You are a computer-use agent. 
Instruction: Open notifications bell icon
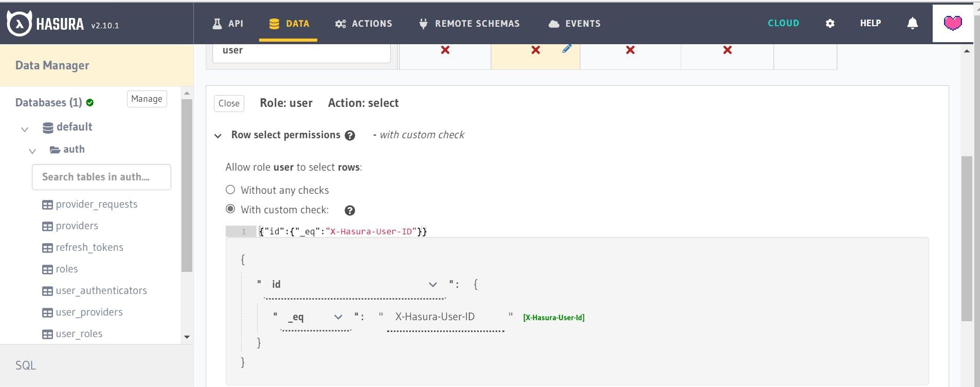[913, 23]
